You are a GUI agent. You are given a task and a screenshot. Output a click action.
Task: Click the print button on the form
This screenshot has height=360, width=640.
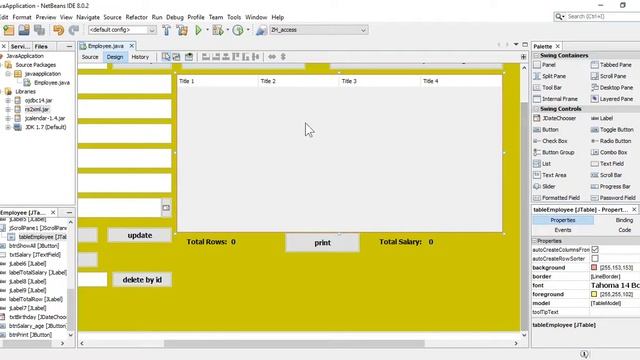click(x=322, y=243)
